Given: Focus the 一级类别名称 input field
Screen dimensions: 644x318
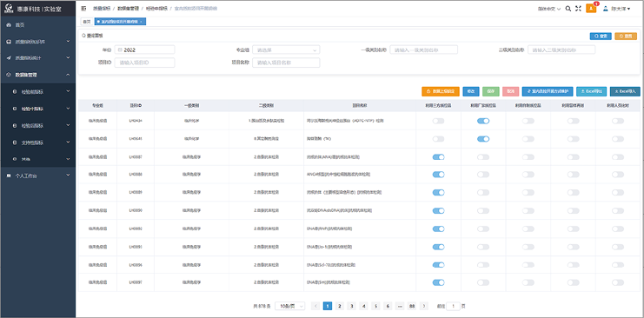Looking at the screenshot, I should 424,50.
